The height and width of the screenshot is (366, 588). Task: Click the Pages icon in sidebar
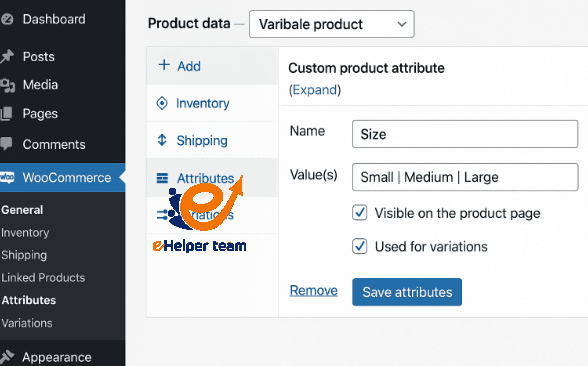click(x=6, y=114)
